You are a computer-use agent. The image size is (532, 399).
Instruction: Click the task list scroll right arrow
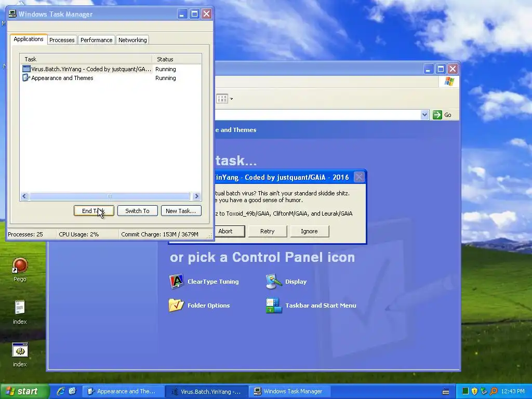pyautogui.click(x=196, y=196)
